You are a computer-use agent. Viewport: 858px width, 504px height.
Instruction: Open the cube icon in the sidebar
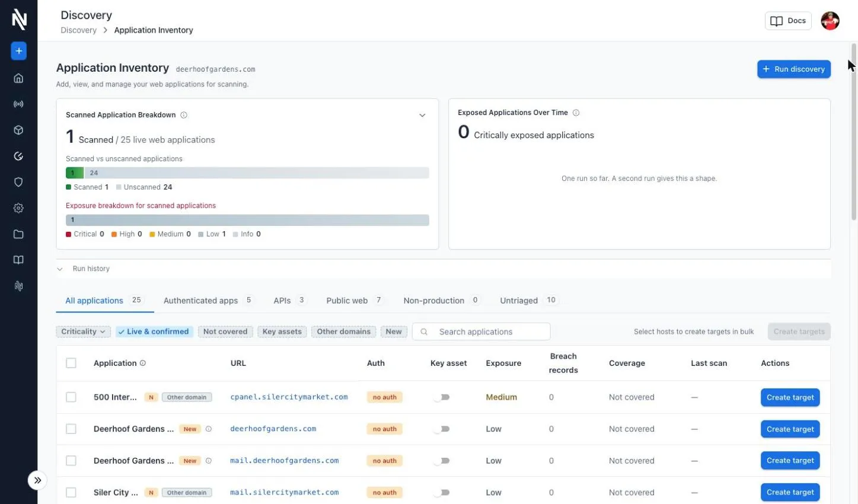[18, 130]
